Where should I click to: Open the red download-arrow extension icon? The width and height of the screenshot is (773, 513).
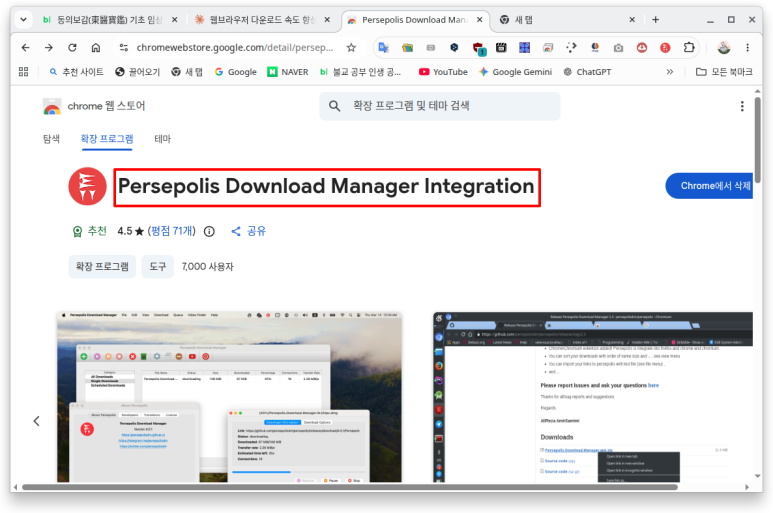pyautogui.click(x=642, y=47)
